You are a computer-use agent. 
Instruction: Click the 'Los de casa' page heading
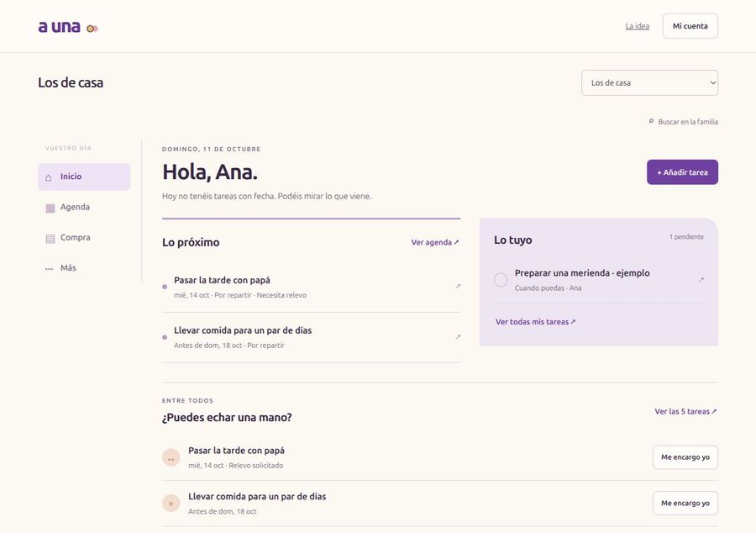click(71, 83)
